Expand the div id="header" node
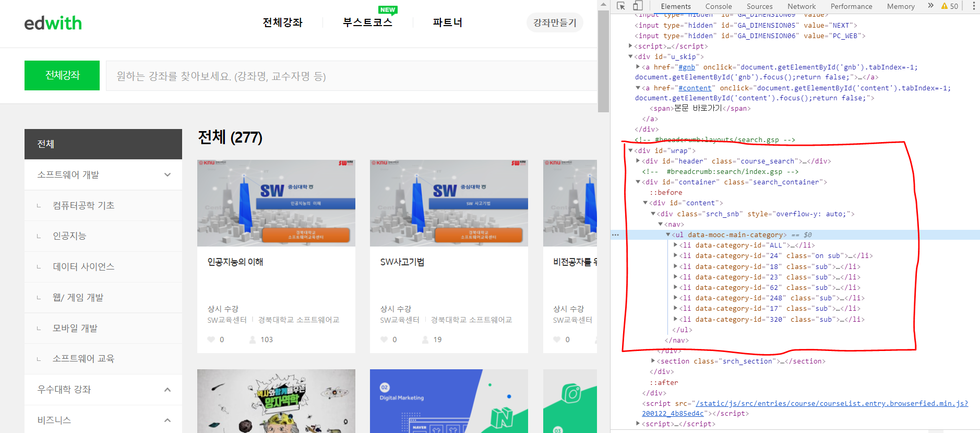The height and width of the screenshot is (433, 980). coord(638,161)
